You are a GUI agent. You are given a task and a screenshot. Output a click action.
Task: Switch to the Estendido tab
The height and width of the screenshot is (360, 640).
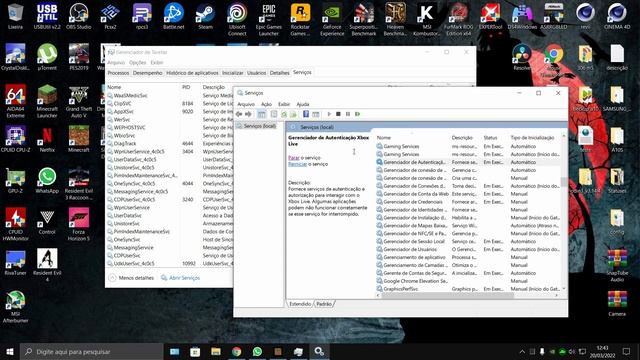300,304
